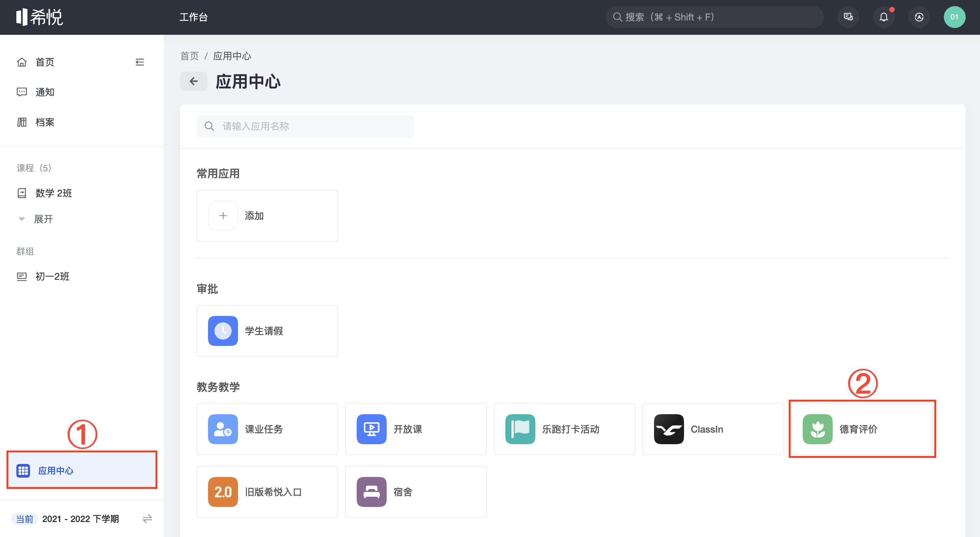
Task: Open the 初一2班 group
Action: [x=52, y=276]
